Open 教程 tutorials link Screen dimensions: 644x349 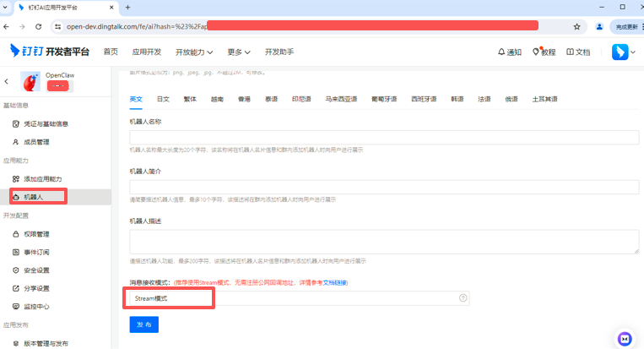[x=544, y=52]
